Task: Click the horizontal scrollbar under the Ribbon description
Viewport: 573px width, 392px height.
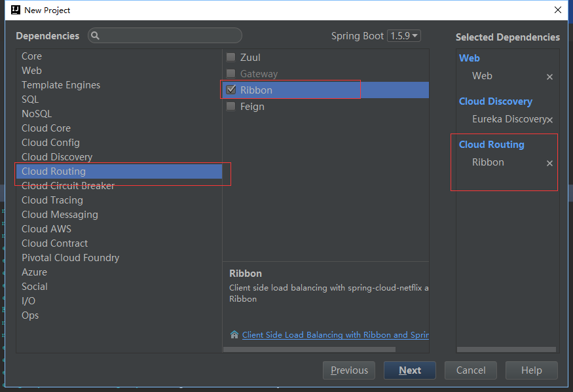Action: 309,349
